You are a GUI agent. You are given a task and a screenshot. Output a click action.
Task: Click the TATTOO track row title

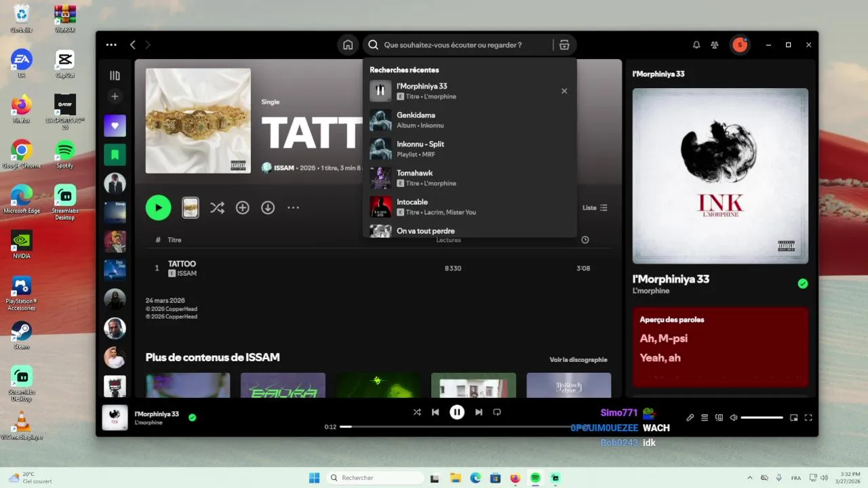(182, 264)
